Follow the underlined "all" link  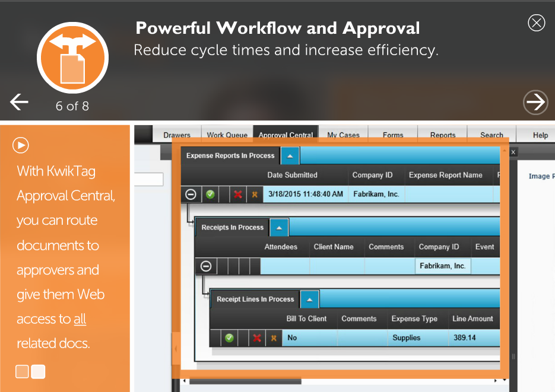pos(80,319)
